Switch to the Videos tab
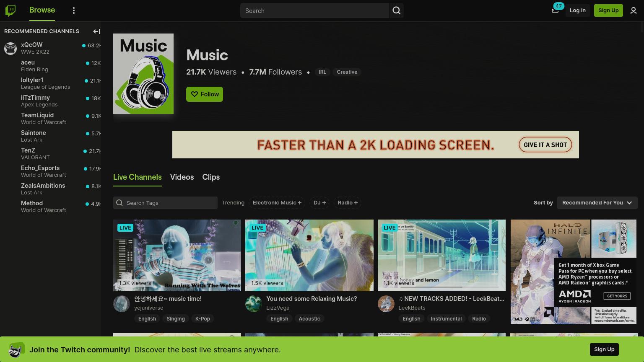Viewport: 644px width, 362px height. tap(182, 177)
